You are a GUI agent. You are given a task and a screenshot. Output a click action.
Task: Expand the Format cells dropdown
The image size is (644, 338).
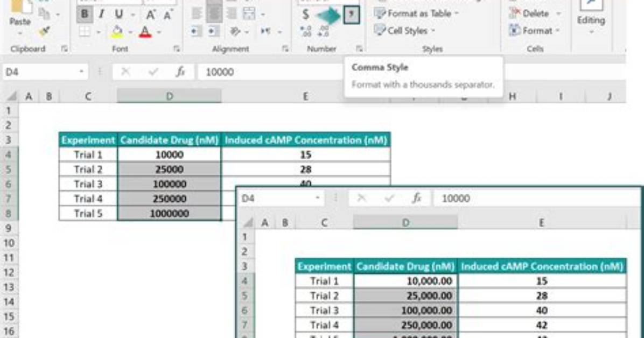pos(534,31)
